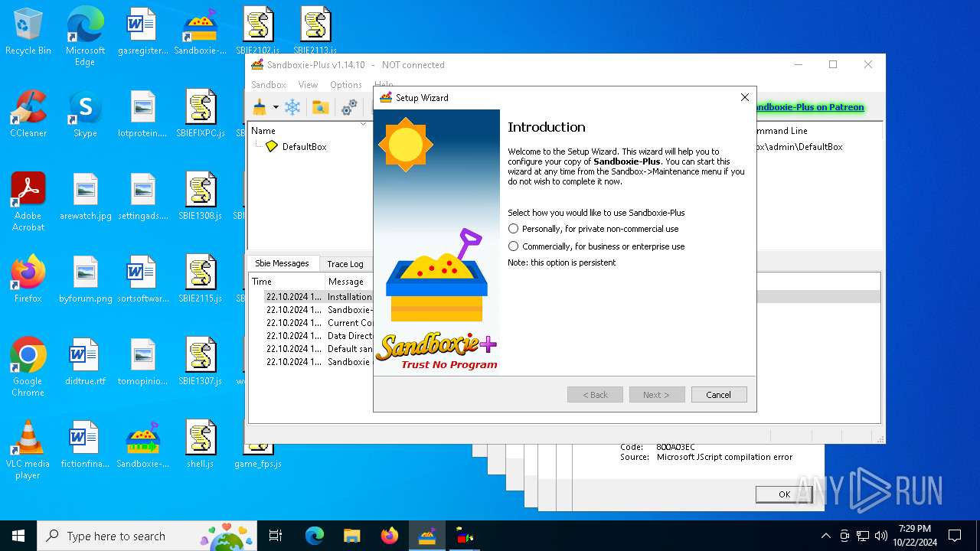Select SBIE2115.js desktop file
This screenshot has height=551, width=980.
point(201,279)
